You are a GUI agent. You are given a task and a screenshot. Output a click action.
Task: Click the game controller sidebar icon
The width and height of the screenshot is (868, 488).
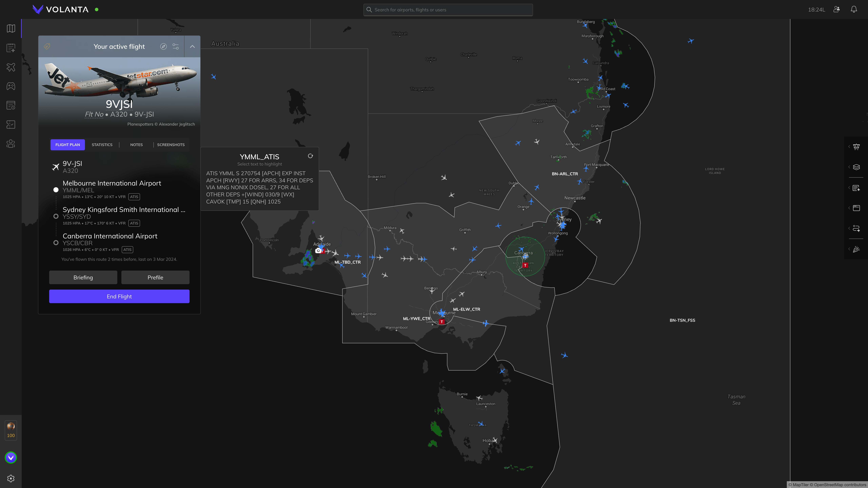coord(11,86)
